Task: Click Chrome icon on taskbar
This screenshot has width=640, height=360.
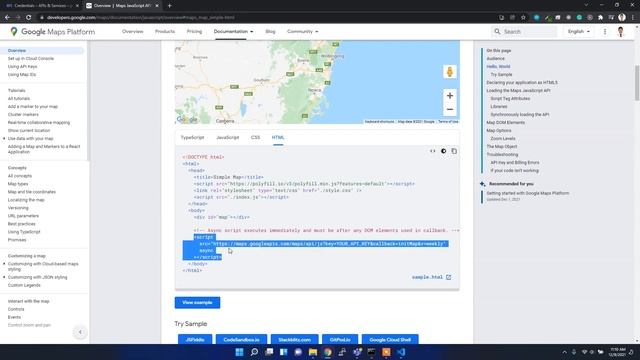Action: (328, 352)
